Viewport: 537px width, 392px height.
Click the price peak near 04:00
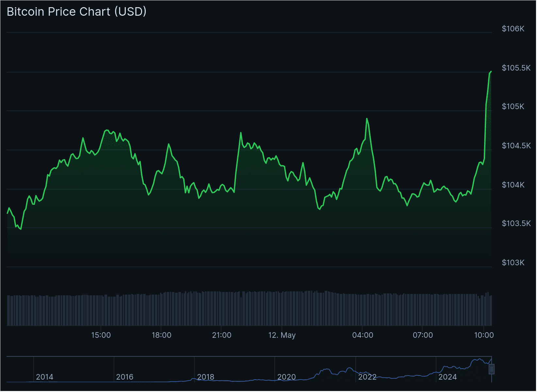[x=367, y=119]
